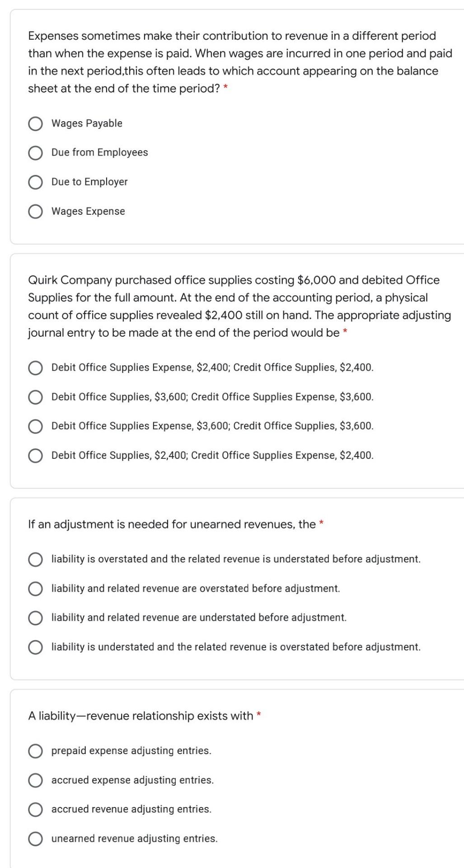Pick liability and revenue are understated option
Viewport: 464px width, 868px height.
pos(36,618)
